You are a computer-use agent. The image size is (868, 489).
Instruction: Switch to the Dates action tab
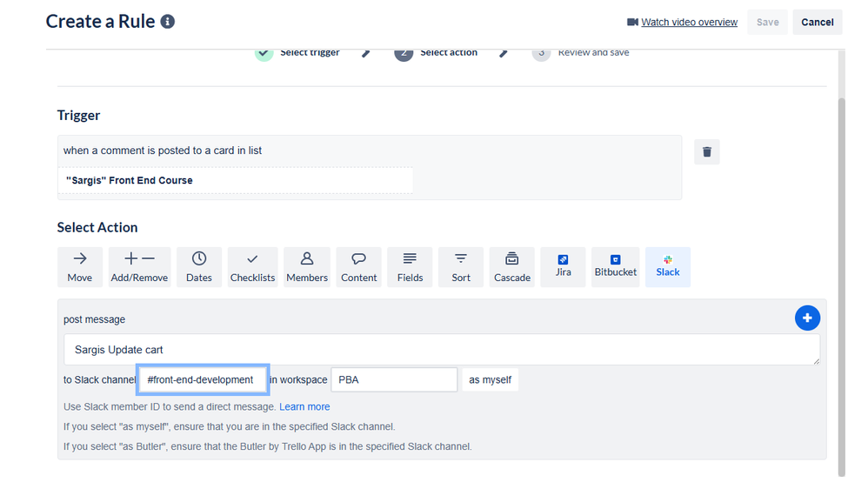tap(198, 267)
